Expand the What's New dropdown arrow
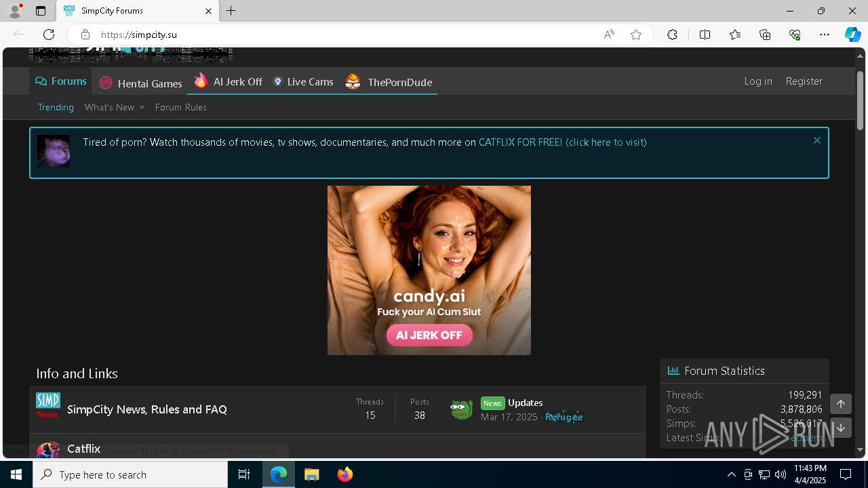This screenshot has width=868, height=488. click(142, 108)
